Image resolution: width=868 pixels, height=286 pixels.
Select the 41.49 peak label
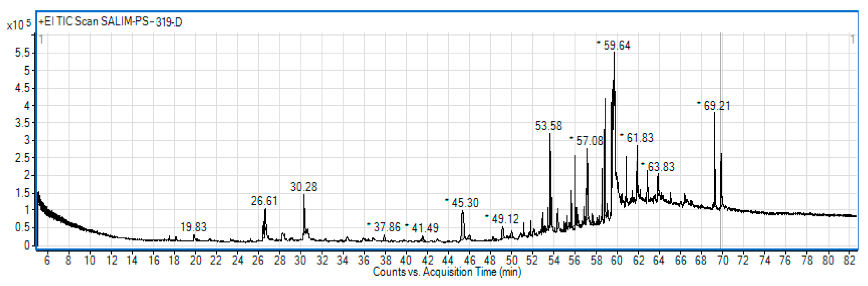pyautogui.click(x=425, y=228)
